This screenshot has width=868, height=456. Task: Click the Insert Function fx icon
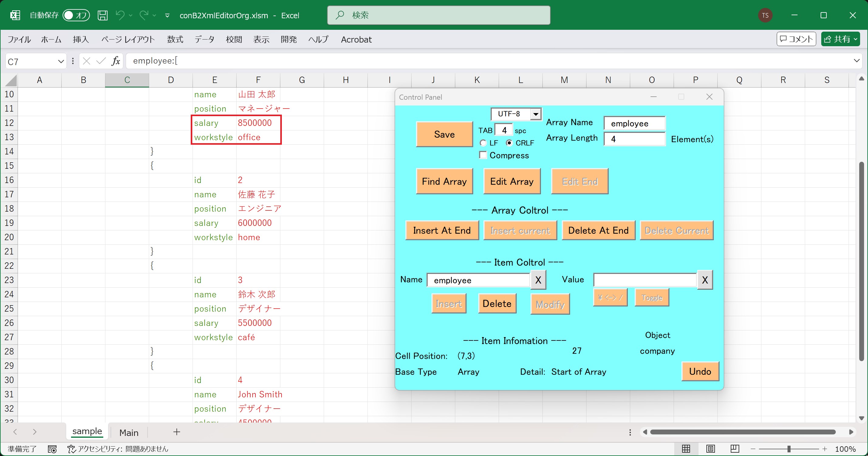116,61
